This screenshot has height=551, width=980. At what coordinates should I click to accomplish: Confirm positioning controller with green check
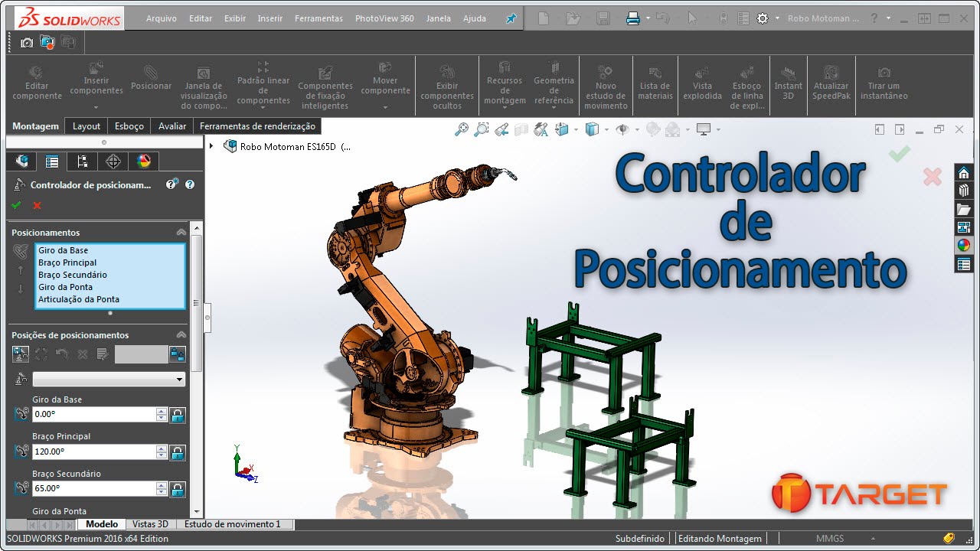point(16,205)
